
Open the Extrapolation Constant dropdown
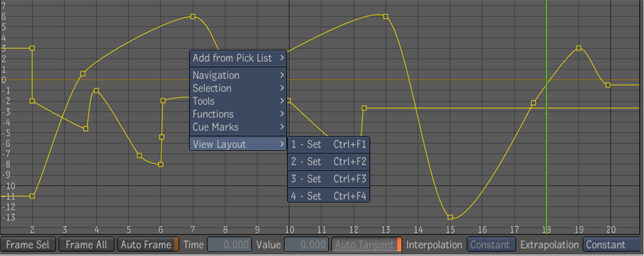[611, 245]
